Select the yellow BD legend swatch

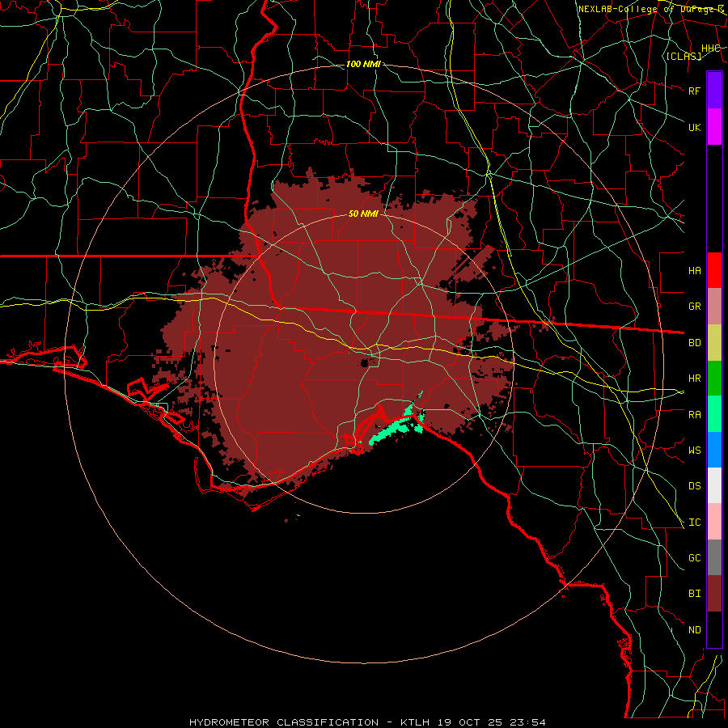pyautogui.click(x=714, y=343)
